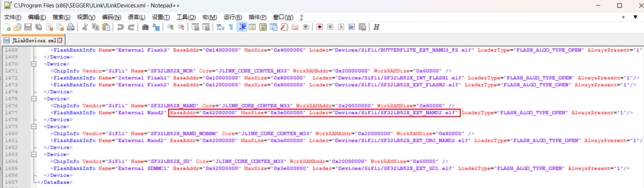
Task: Collapse the Device block at line 1675
Action: [34, 99]
